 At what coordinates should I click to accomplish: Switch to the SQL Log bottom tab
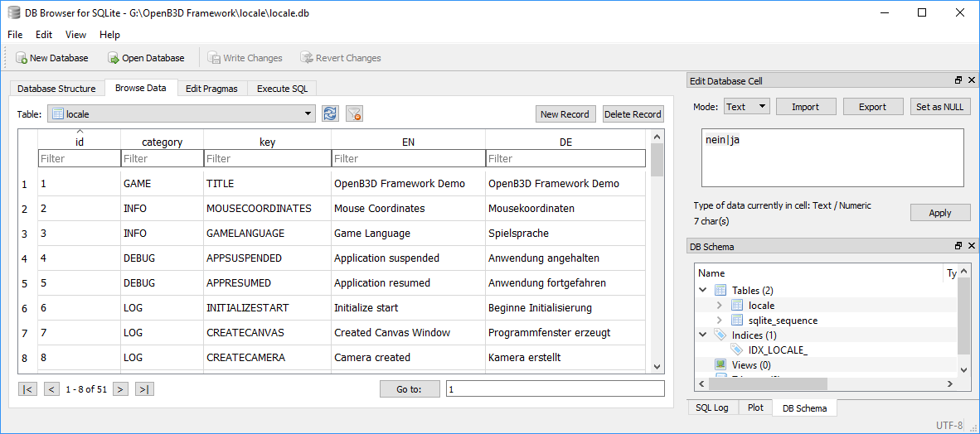pos(712,407)
